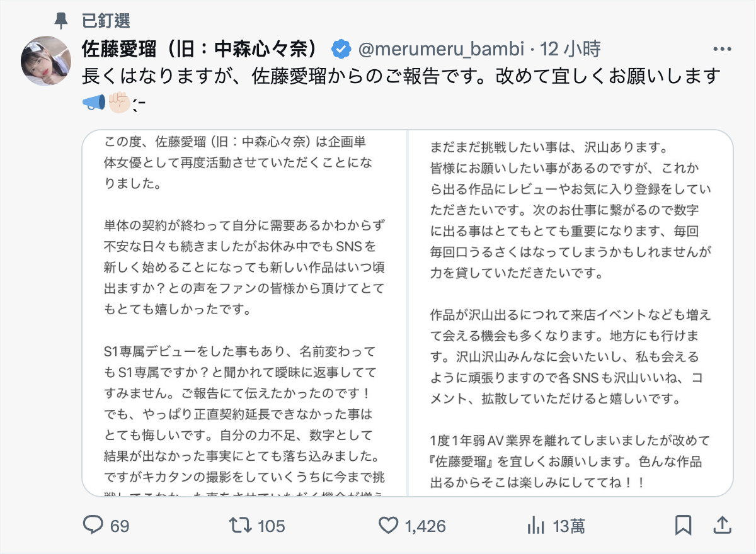This screenshot has width=756, height=554.
Task: Click the 105 reposts count
Action: 271,526
